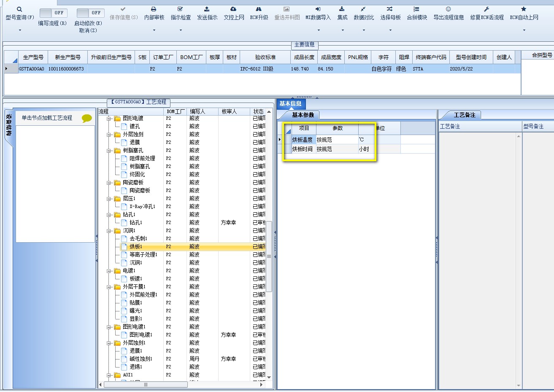Image resolution: width=554 pixels, height=392 pixels.
Task: Click the 选择母板 shuffle icon
Action: click(390, 9)
